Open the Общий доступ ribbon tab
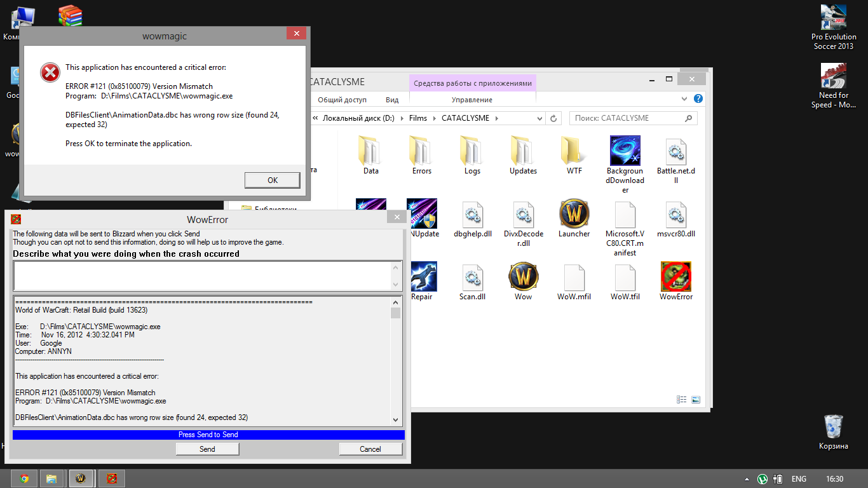 point(342,100)
